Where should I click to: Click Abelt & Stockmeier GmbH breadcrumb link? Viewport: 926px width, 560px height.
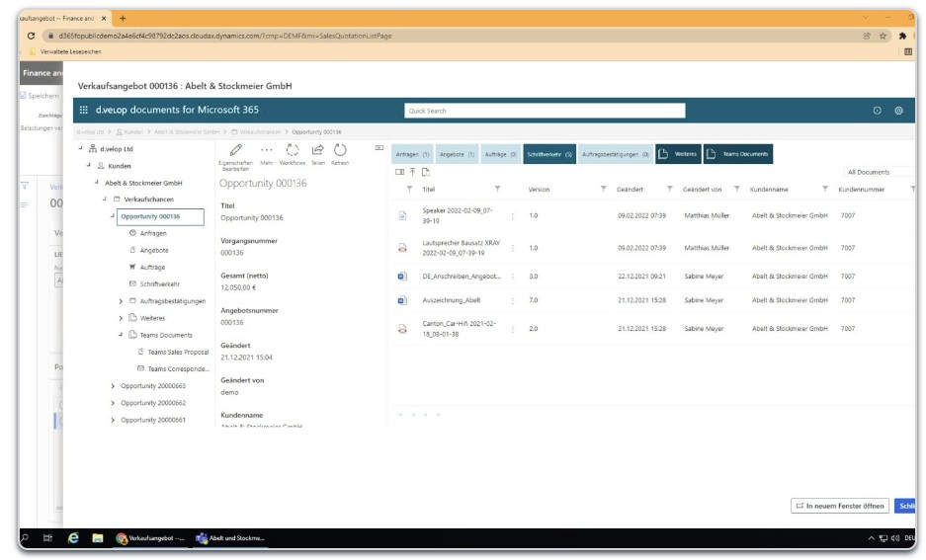[x=187, y=132]
